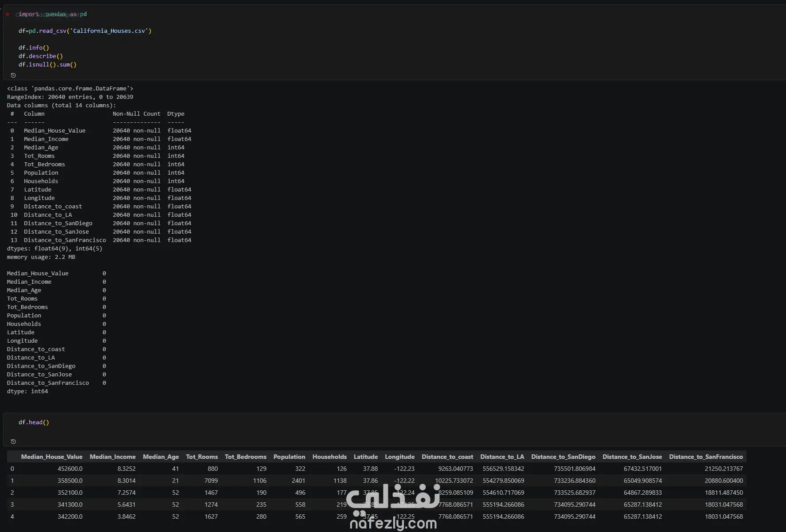Viewport: 786px width, 532px height.
Task: Click the pd.read_csv('California_Houses.csv') code line
Action: click(85, 31)
